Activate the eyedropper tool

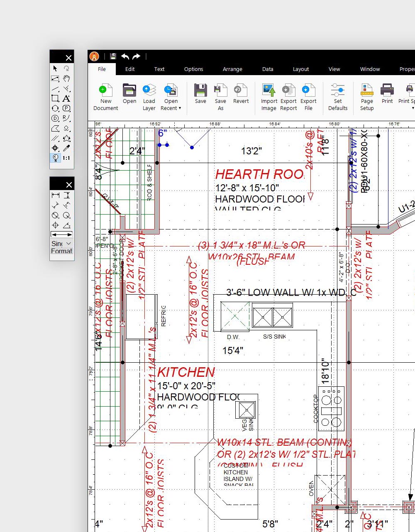pos(67,148)
